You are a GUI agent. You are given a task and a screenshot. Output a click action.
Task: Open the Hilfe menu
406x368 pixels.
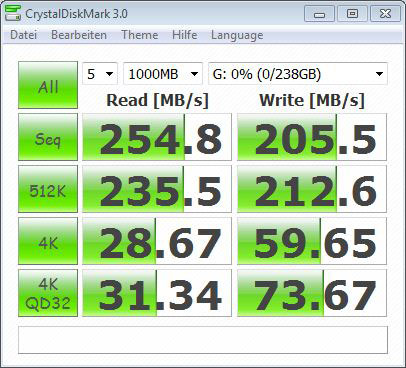(x=184, y=35)
